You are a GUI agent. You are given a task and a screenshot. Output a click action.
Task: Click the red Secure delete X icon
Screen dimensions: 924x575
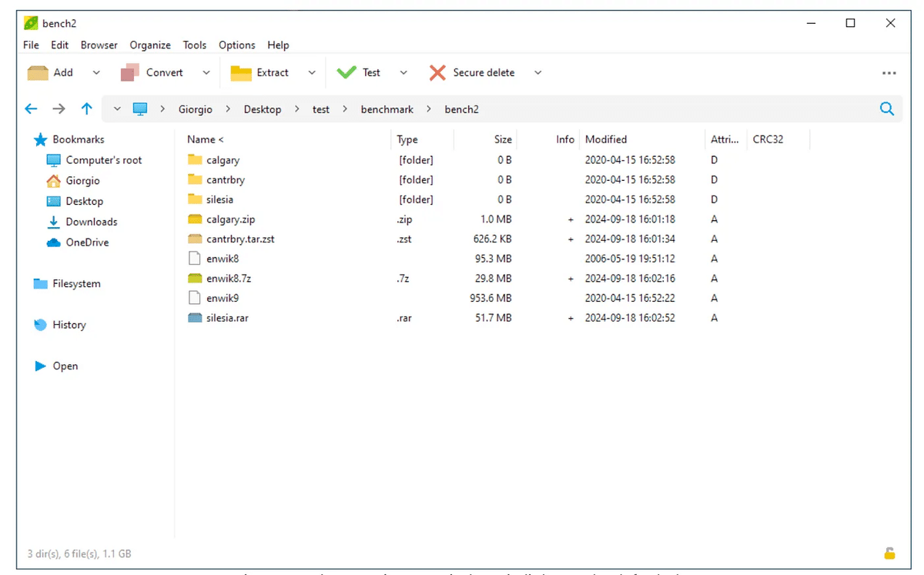(x=437, y=72)
